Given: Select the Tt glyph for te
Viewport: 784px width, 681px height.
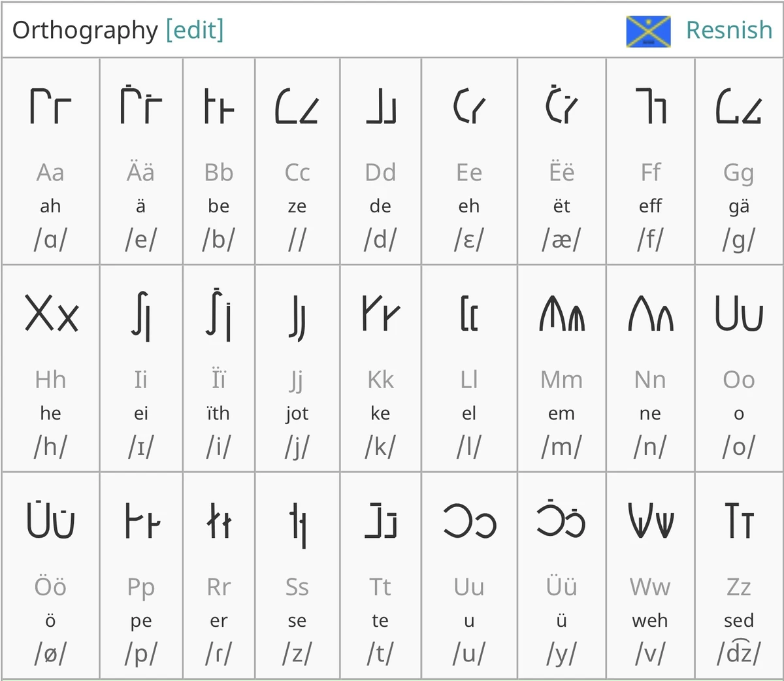Looking at the screenshot, I should tap(381, 521).
